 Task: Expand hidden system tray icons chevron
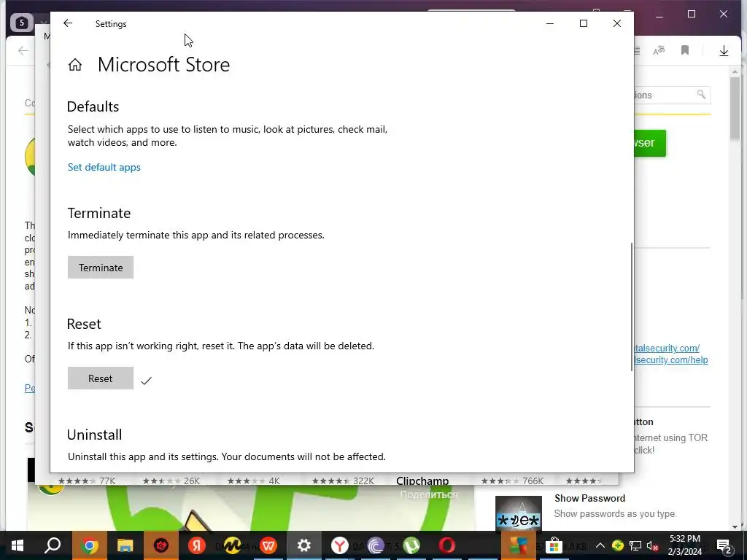600,545
